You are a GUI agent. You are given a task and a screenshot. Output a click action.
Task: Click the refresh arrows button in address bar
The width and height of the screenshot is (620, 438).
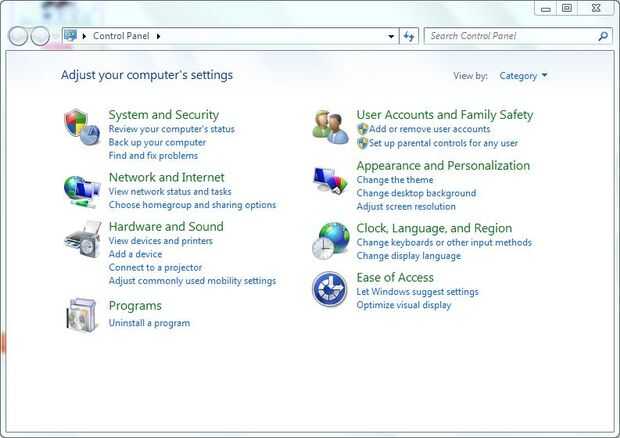tap(409, 36)
